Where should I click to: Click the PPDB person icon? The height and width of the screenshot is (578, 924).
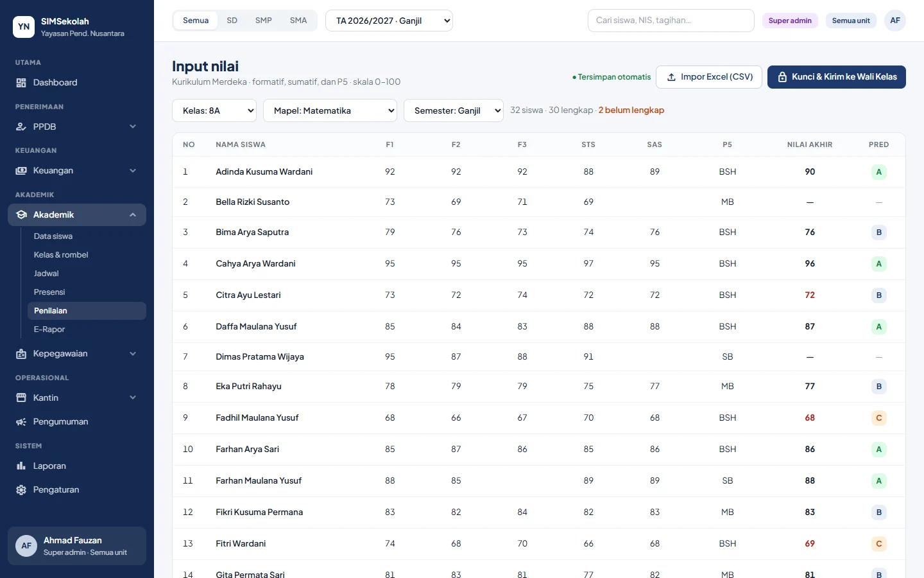click(x=21, y=127)
